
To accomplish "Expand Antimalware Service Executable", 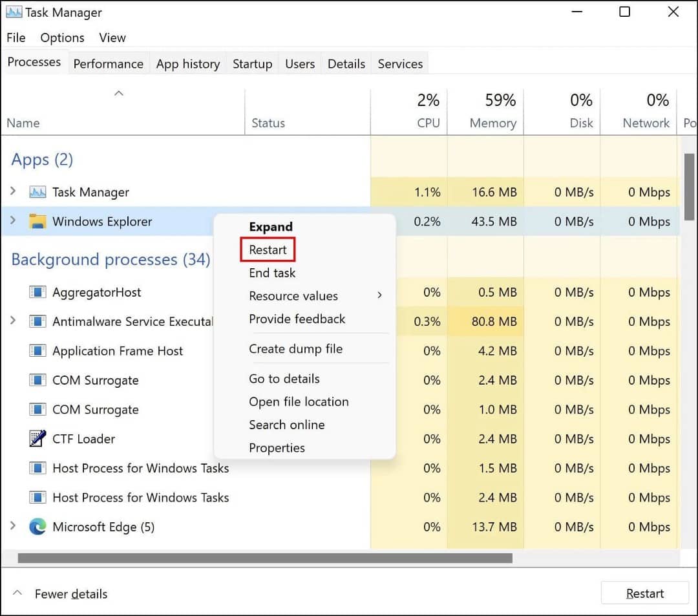I will click(x=13, y=321).
